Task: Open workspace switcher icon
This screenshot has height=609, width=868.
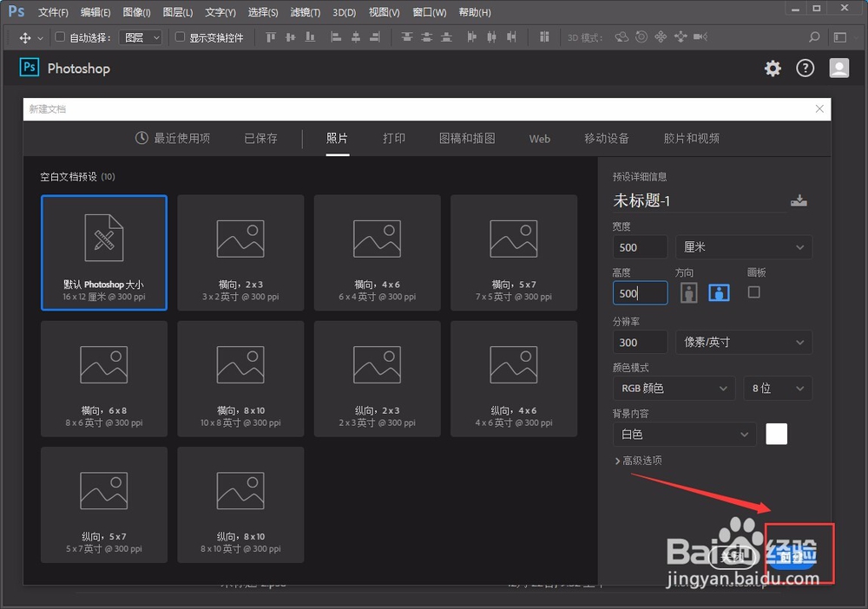Action: coord(839,37)
